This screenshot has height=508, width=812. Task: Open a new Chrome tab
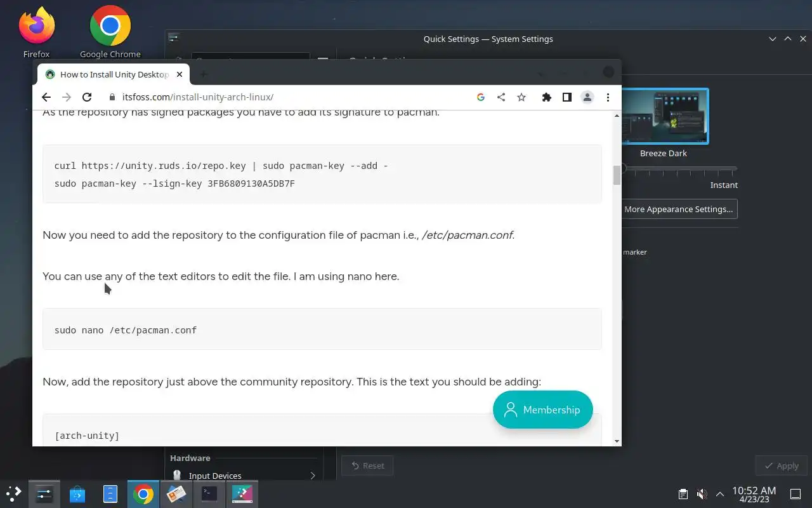(x=204, y=74)
